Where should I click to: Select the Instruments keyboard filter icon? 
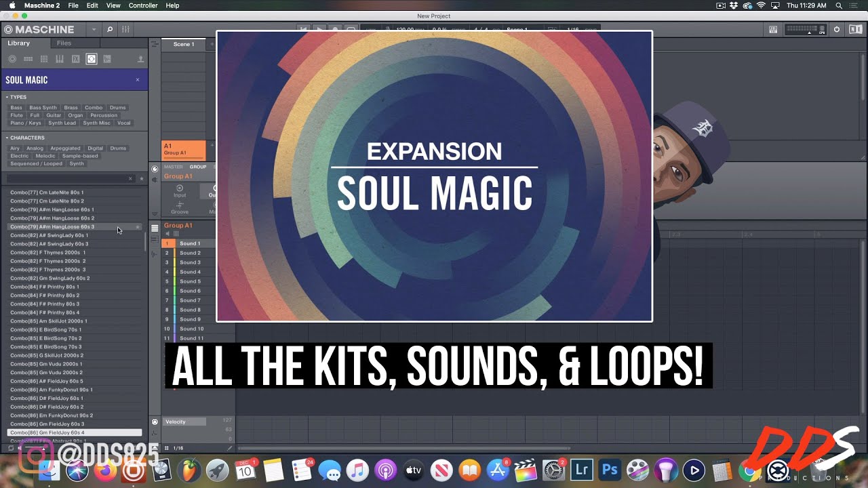pyautogui.click(x=60, y=59)
